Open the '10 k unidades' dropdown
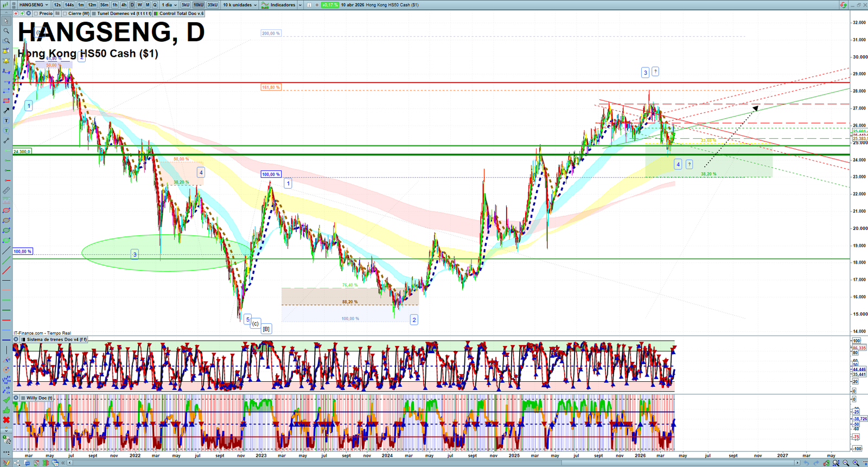 tap(240, 5)
